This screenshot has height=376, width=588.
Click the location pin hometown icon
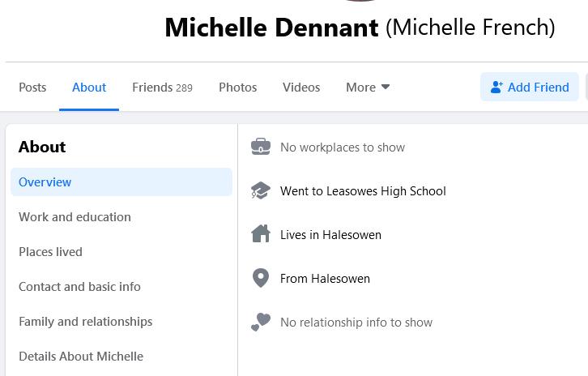coord(261,278)
